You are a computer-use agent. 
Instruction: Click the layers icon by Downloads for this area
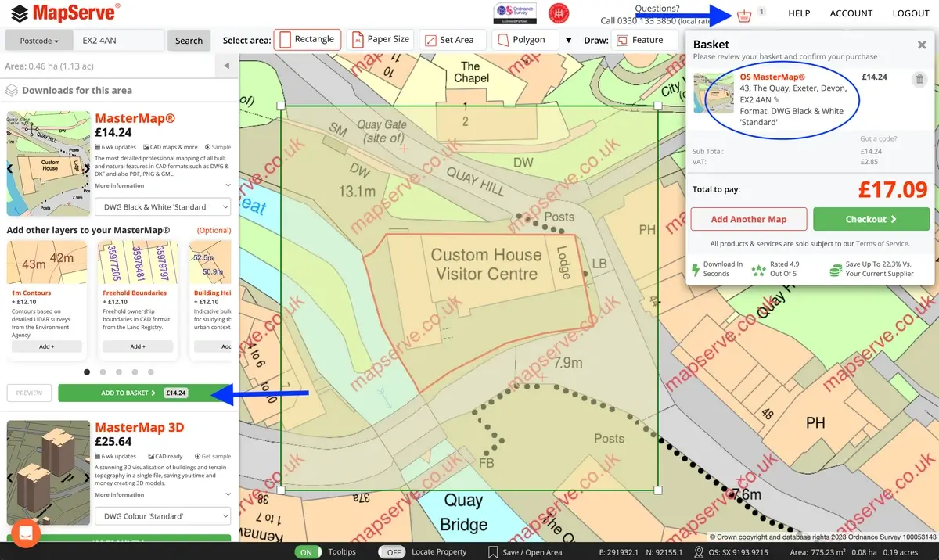(x=12, y=91)
